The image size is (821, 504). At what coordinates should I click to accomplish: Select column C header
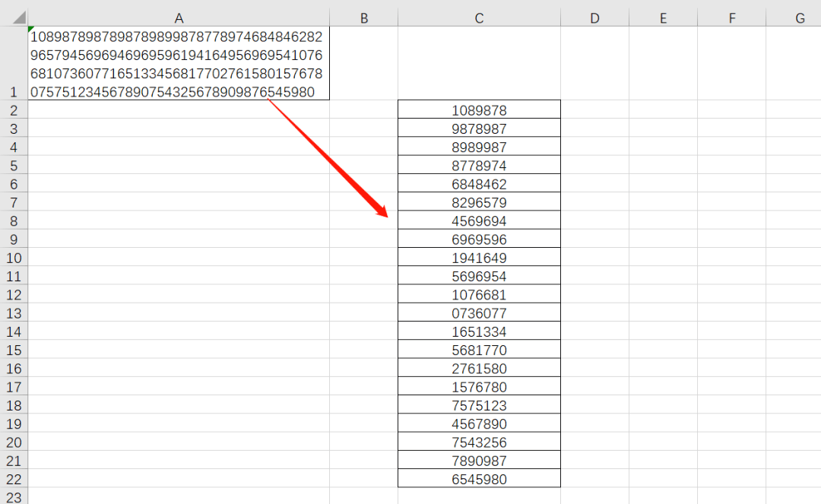click(479, 18)
